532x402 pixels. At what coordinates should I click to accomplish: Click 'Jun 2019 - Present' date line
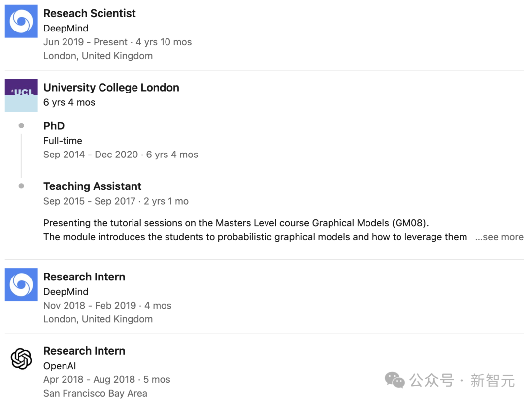point(85,42)
